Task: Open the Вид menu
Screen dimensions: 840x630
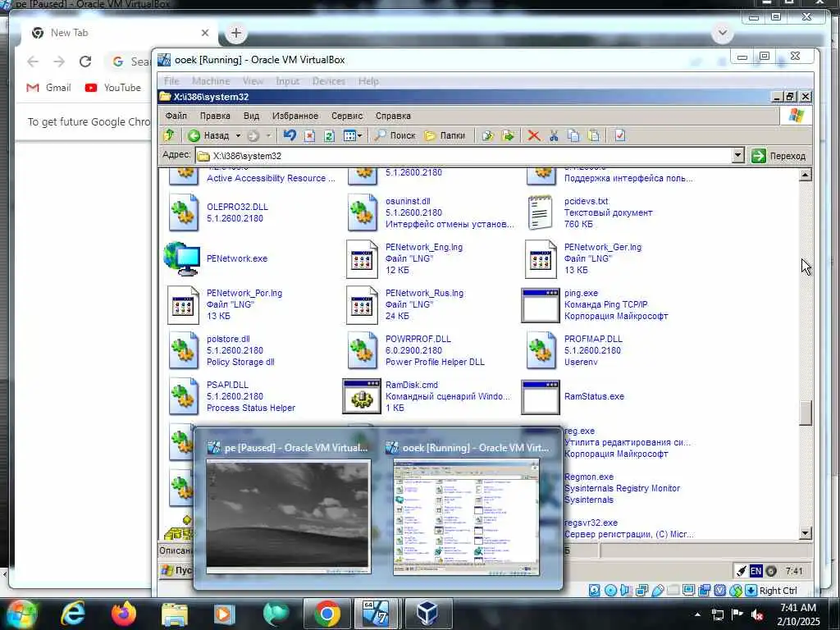Action: coord(251,116)
